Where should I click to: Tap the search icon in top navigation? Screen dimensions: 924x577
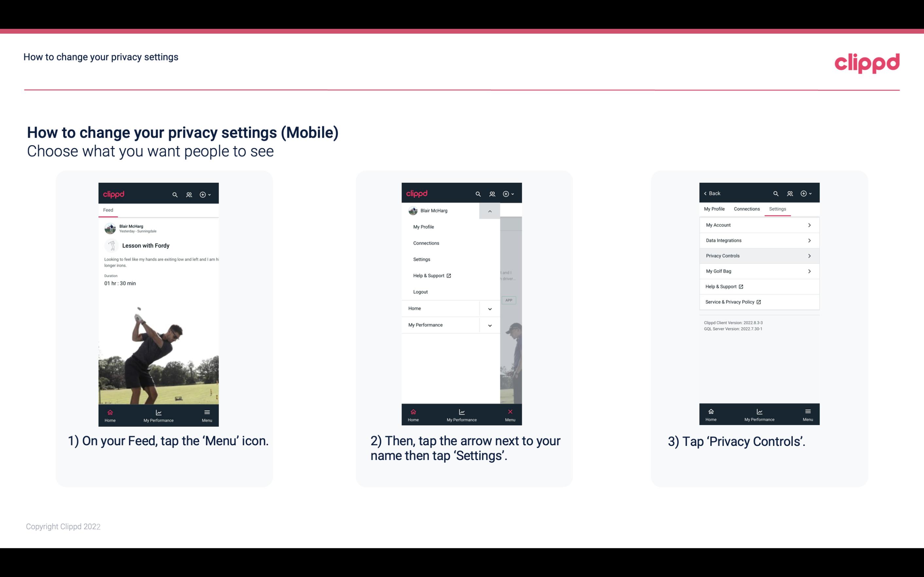(176, 194)
